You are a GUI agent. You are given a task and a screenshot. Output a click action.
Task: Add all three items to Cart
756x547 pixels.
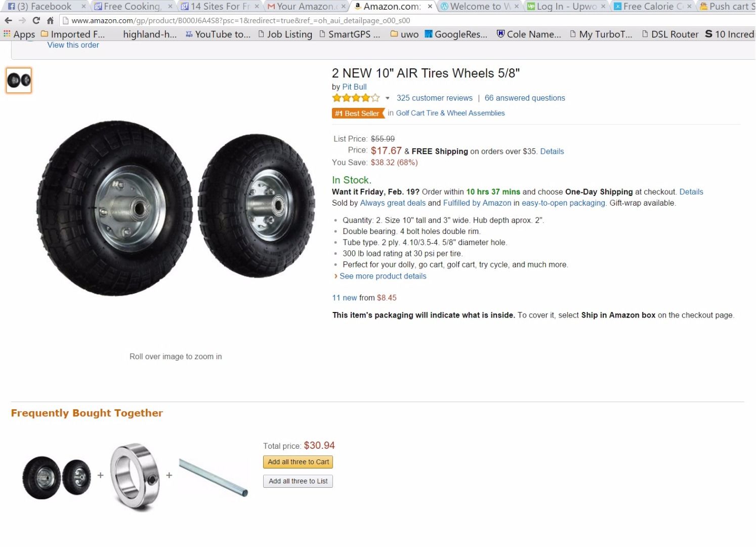click(298, 462)
